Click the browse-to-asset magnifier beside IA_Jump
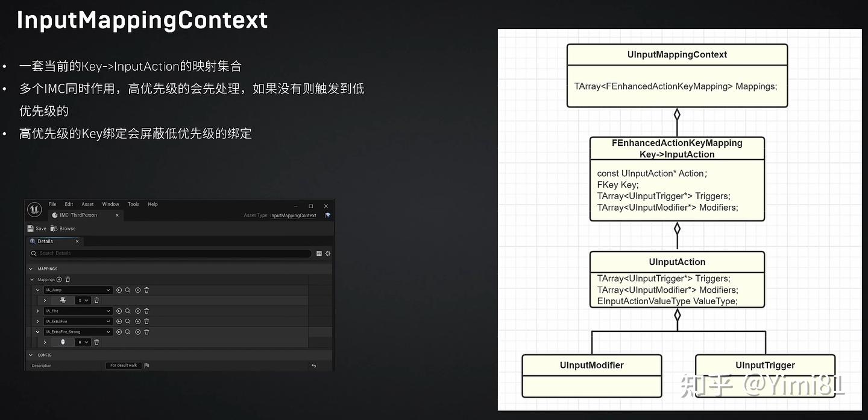 128,290
